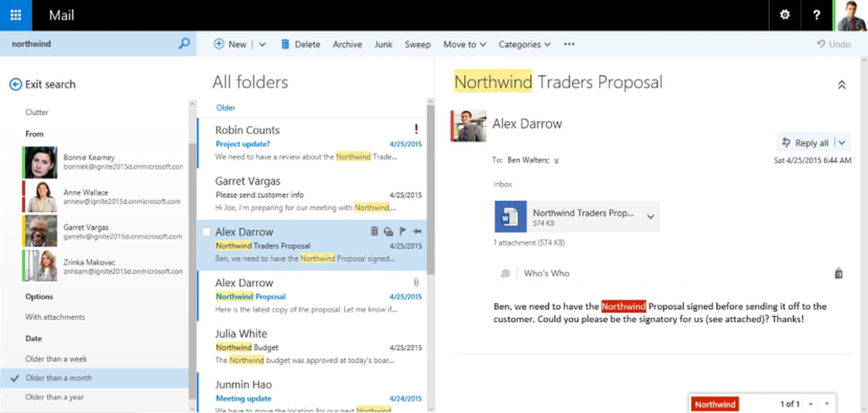Viewport: 868px width, 413px height.
Task: Click Sweep in the toolbar
Action: tap(417, 44)
